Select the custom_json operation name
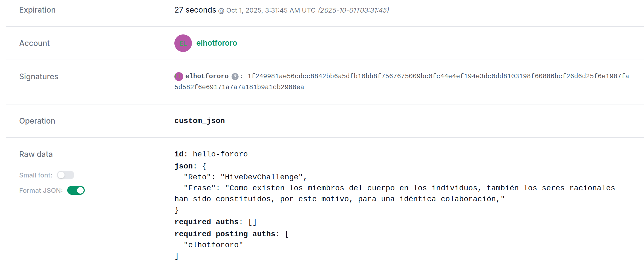This screenshot has height=280, width=644. pos(200,121)
